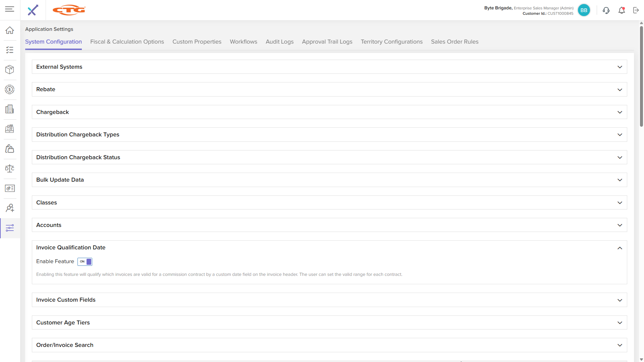This screenshot has height=362, width=644.
Task: Switch to Fiscal & Calculation Options tab
Action: pyautogui.click(x=127, y=42)
